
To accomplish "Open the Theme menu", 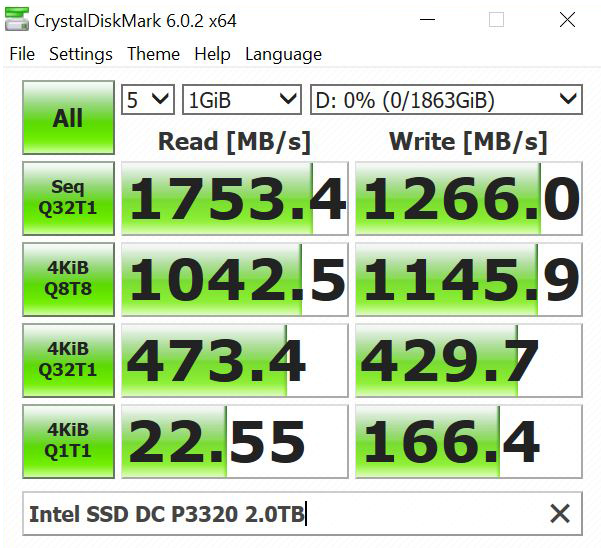I will tap(153, 54).
